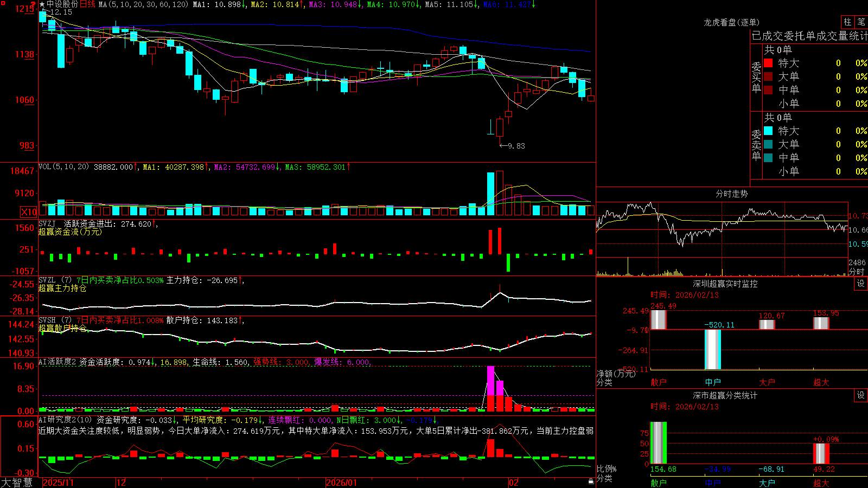Click the 深市超赢分类统计 panel title

[x=725, y=396]
